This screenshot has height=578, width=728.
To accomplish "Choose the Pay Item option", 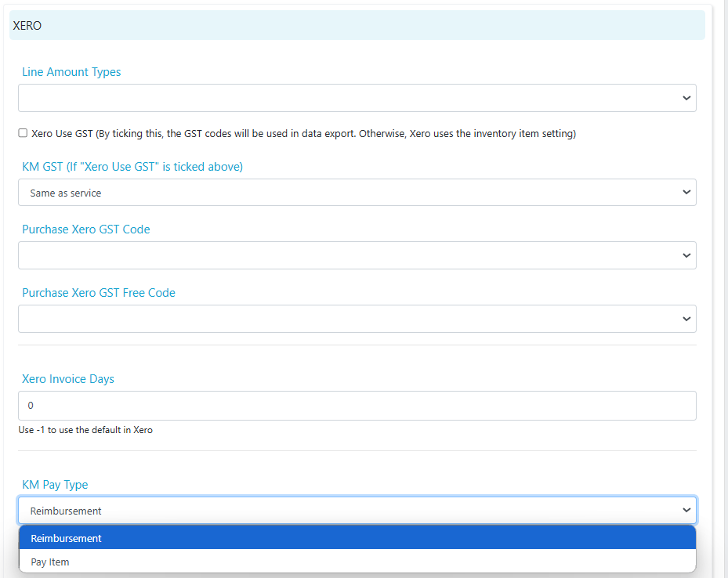I will (x=357, y=562).
